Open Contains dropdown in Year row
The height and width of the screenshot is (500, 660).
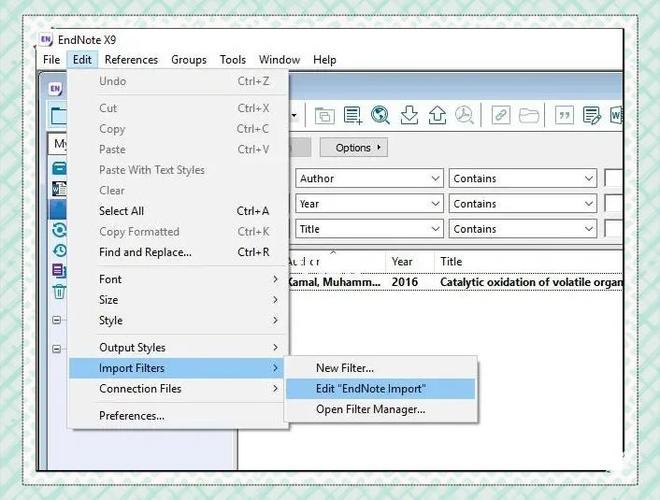click(523, 204)
